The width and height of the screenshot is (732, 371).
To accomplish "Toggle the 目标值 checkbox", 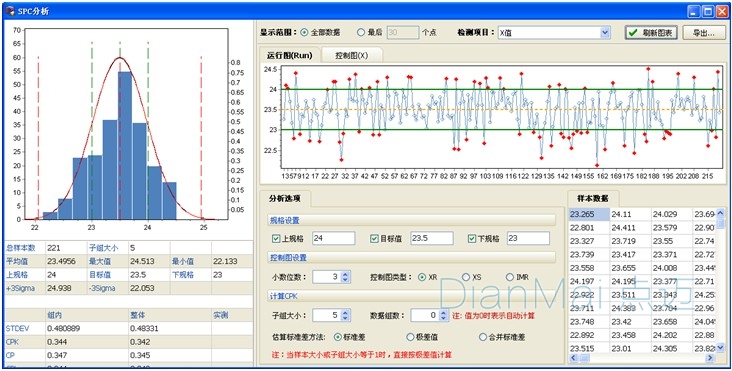I will [374, 238].
